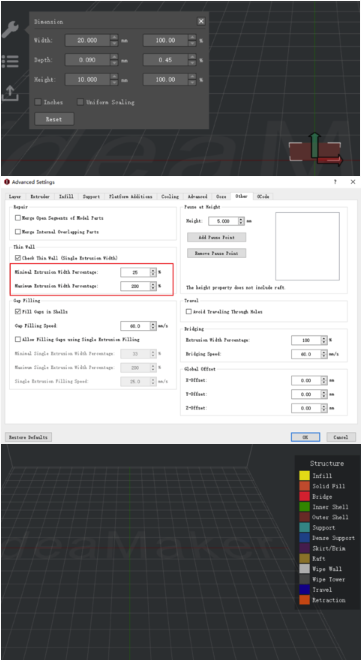Click the Height mm spinner arrows in Dimension
Image resolution: width=361 pixels, height=660 pixels.
click(x=114, y=80)
